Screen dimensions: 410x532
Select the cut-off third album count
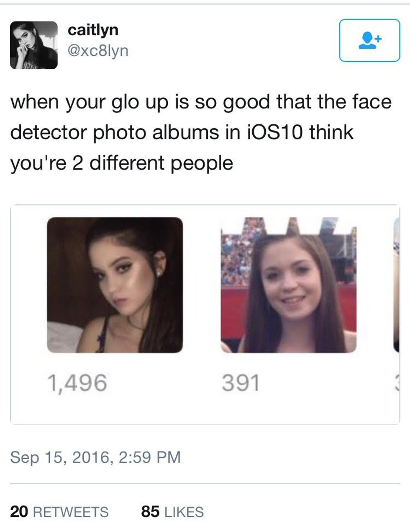397,383
